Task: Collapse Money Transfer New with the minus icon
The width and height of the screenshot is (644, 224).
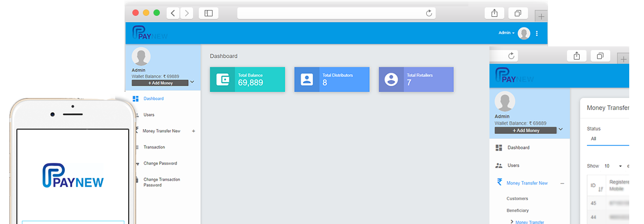Action: point(562,183)
